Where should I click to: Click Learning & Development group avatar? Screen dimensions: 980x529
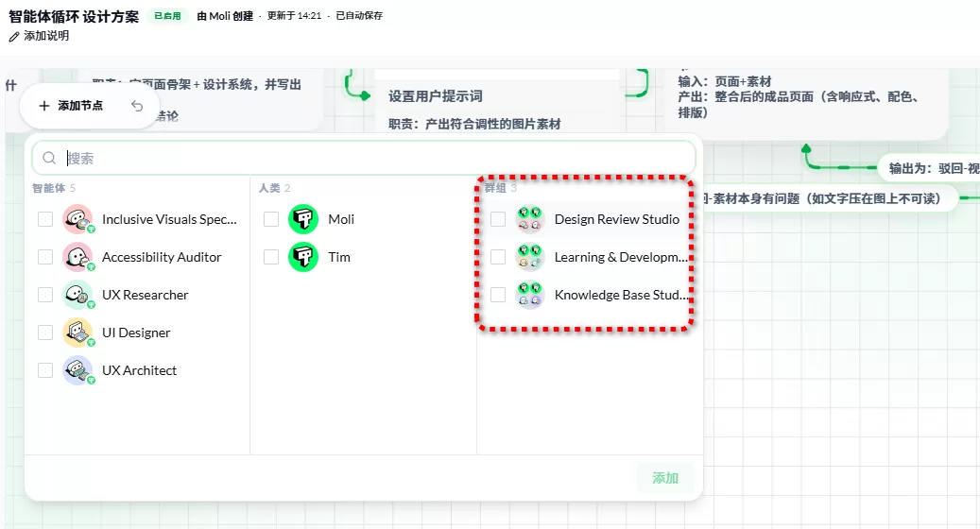pos(530,257)
